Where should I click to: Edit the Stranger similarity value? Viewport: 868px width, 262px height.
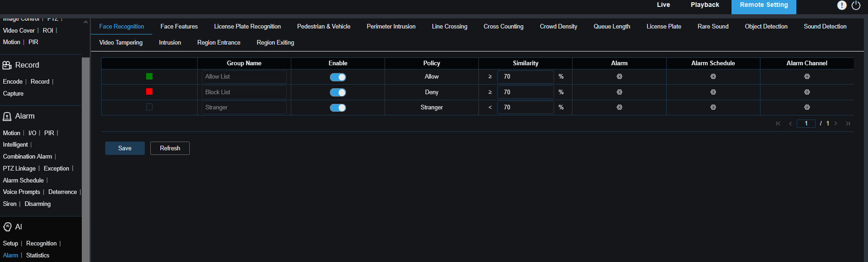525,108
